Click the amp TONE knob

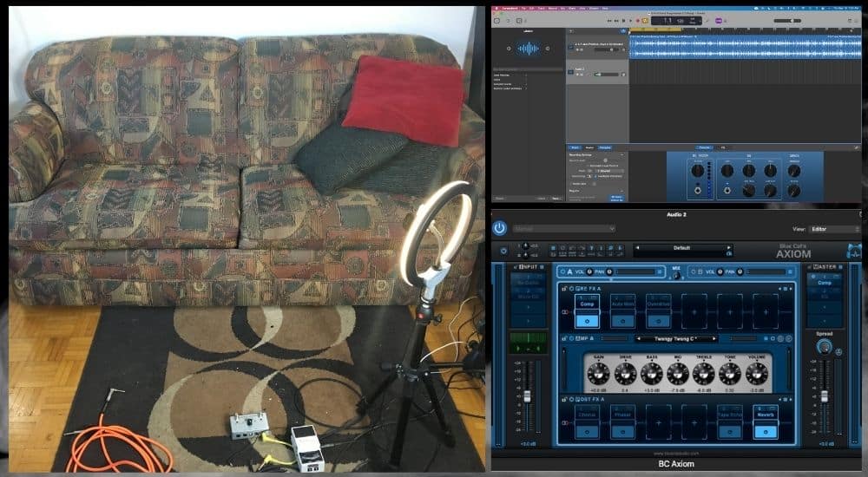click(x=730, y=374)
